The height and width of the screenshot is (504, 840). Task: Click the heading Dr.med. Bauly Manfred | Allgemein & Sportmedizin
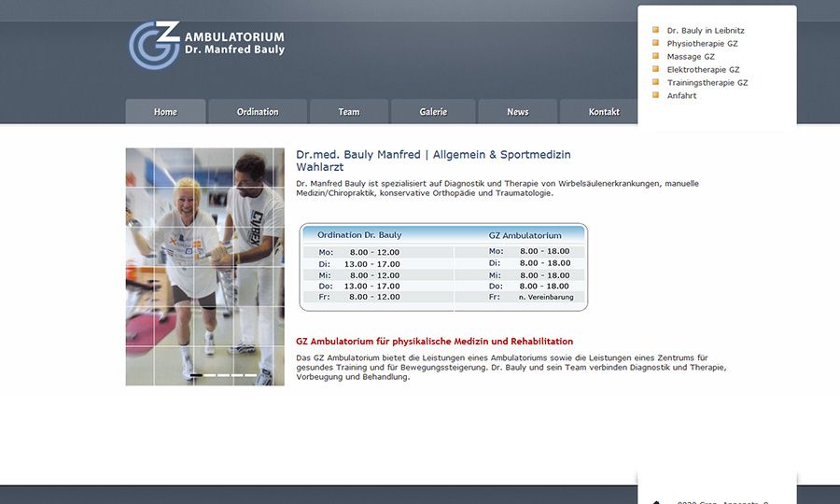click(433, 155)
